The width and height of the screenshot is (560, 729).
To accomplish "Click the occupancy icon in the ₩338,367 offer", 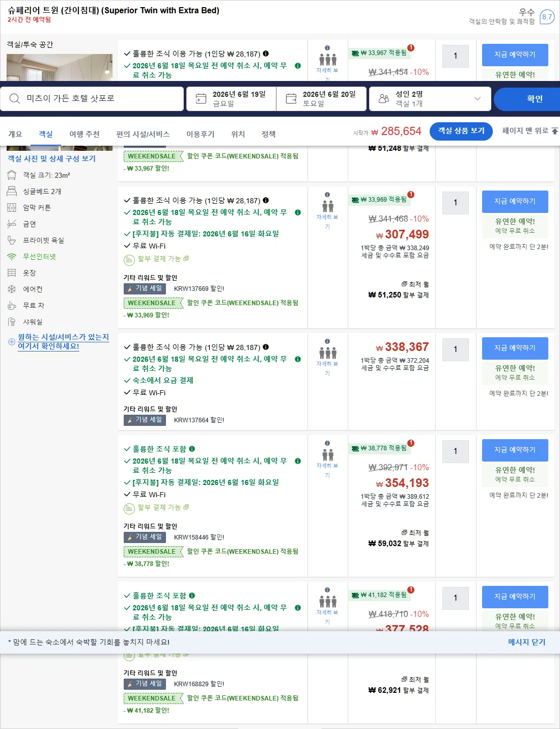I will click(327, 353).
